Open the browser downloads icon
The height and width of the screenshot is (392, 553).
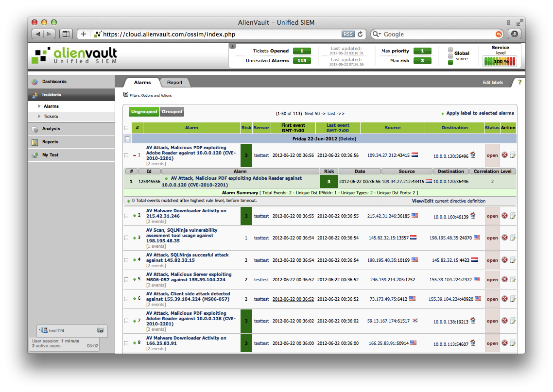coord(515,34)
